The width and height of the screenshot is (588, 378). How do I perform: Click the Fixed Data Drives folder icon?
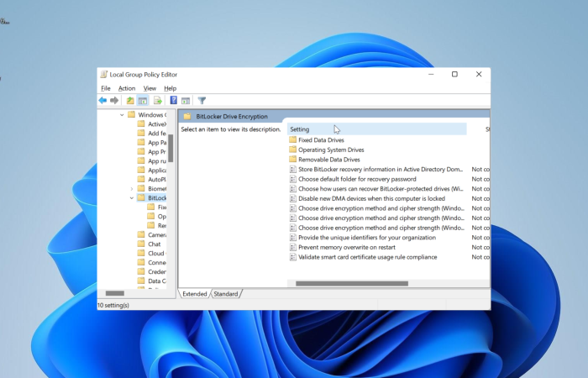(293, 140)
